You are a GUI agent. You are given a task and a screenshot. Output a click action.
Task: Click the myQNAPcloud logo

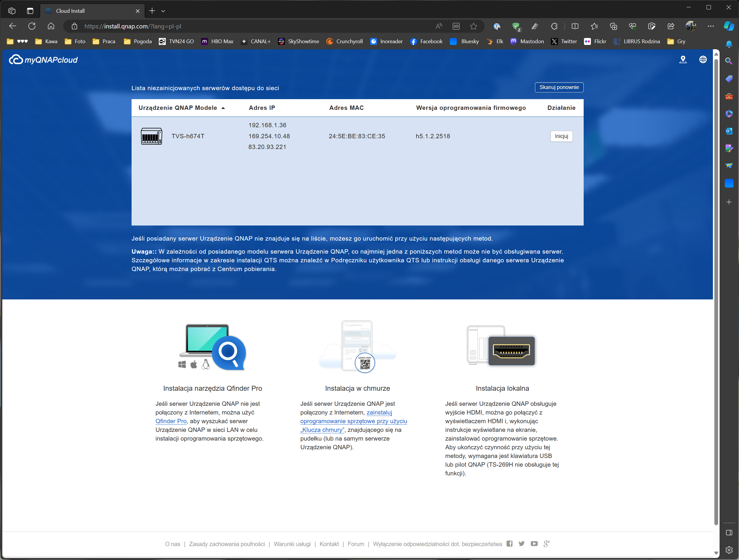[x=43, y=60]
